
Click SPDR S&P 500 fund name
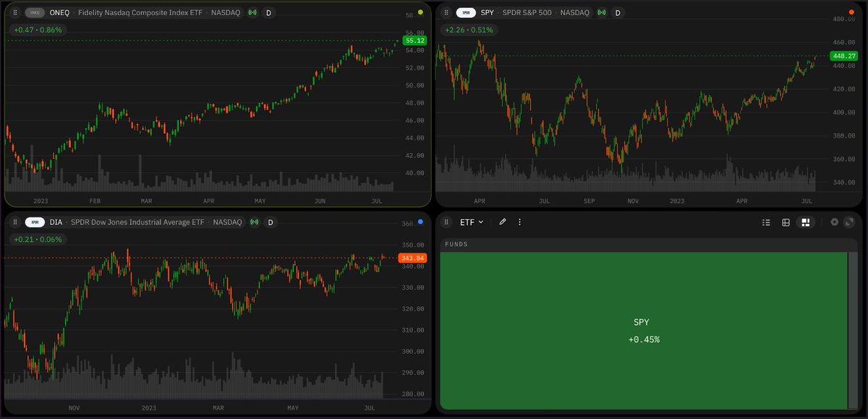[526, 12]
